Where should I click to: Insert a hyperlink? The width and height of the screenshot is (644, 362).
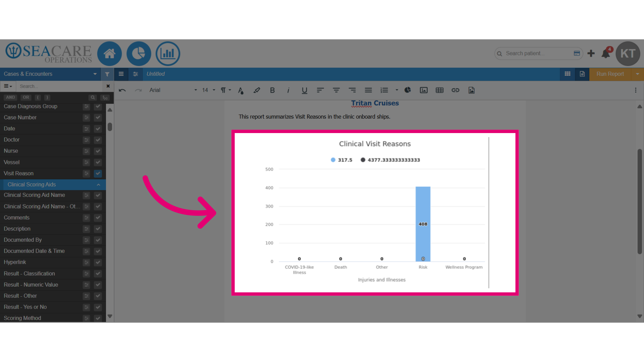455,90
